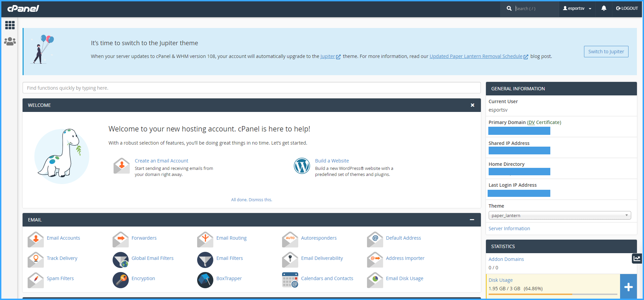Click the Email Filters funnel icon
This screenshot has height=300, width=644.
(x=205, y=260)
